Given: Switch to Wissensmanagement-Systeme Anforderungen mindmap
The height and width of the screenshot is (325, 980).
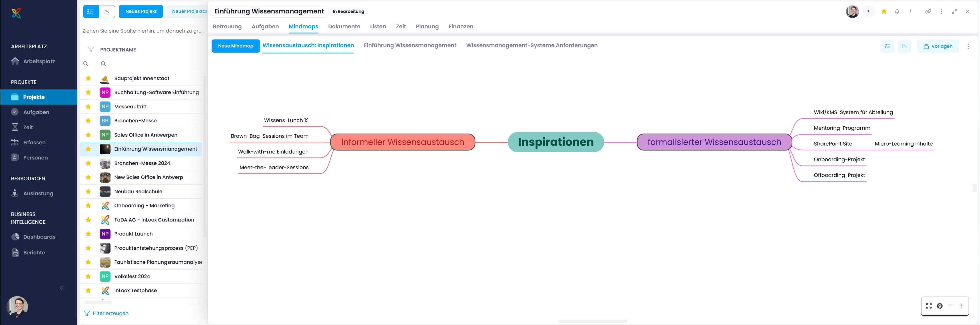Looking at the screenshot, I should click(x=531, y=45).
